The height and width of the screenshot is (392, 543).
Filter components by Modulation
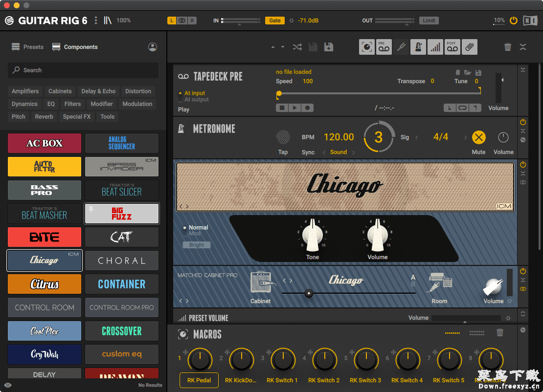(137, 104)
